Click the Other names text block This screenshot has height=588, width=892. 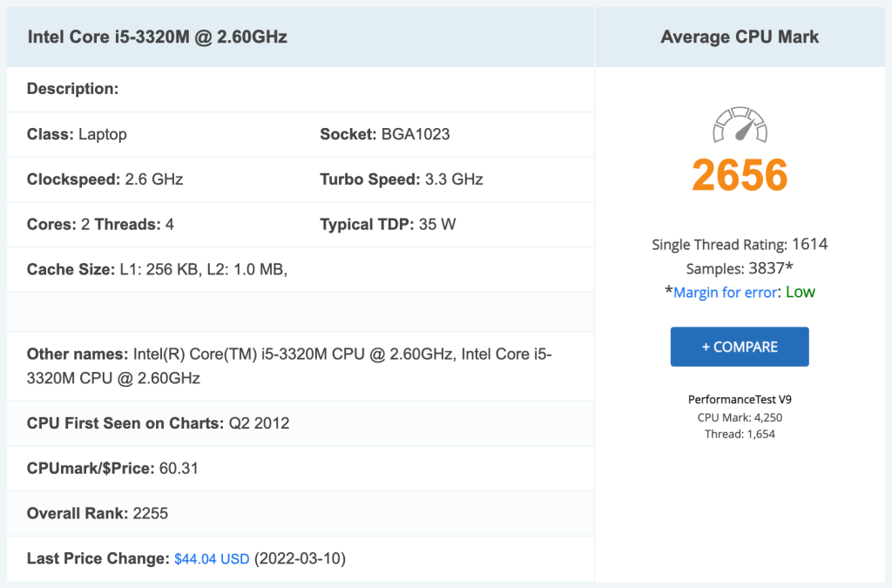click(289, 366)
